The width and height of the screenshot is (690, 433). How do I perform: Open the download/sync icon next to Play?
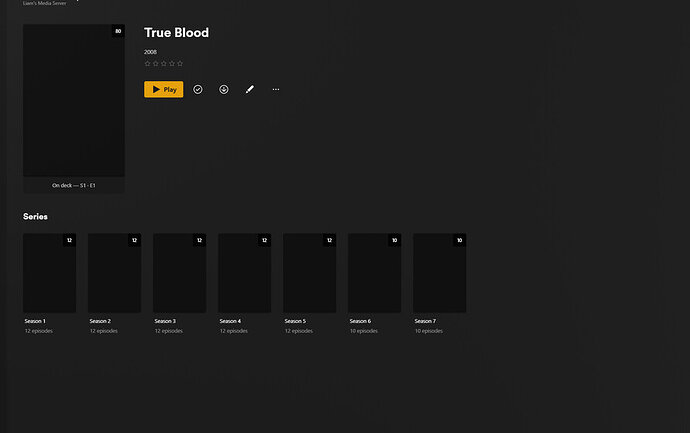tap(224, 89)
